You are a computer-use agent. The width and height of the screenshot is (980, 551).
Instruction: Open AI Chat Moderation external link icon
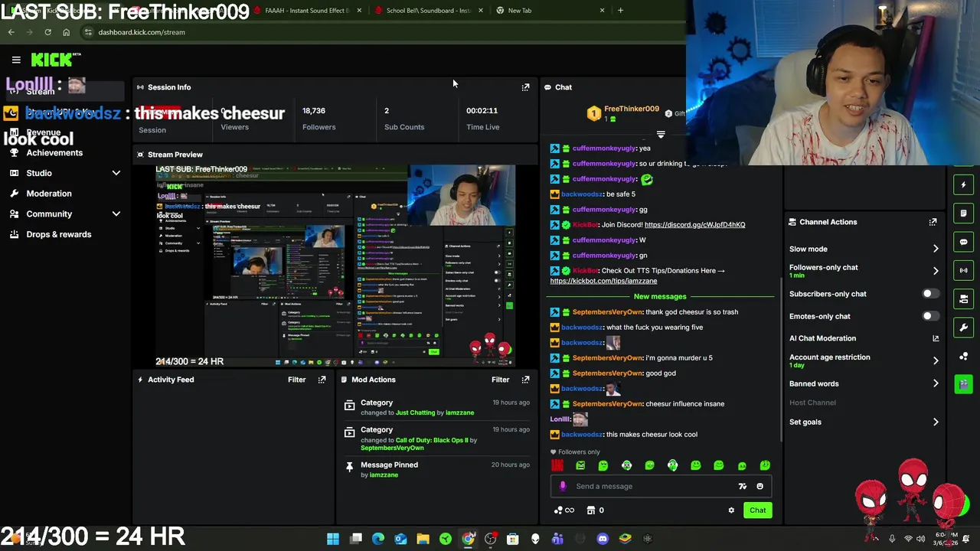936,338
